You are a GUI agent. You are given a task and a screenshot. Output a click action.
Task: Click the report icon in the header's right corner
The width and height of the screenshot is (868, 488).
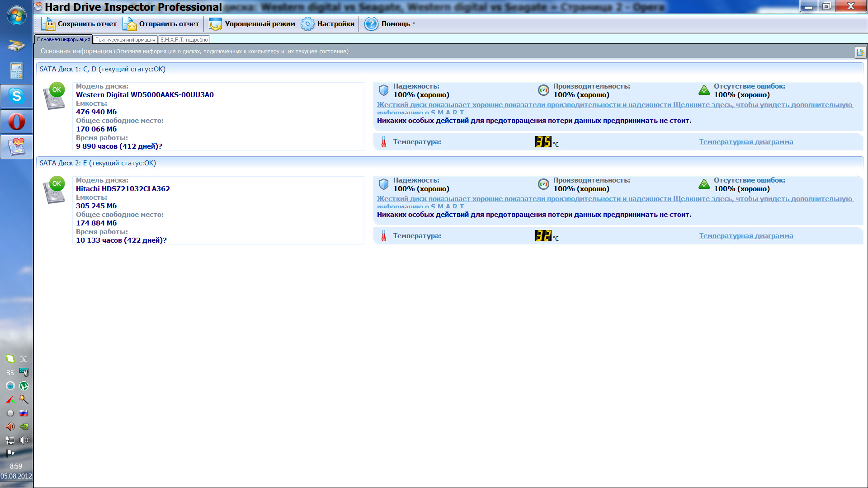coord(860,52)
